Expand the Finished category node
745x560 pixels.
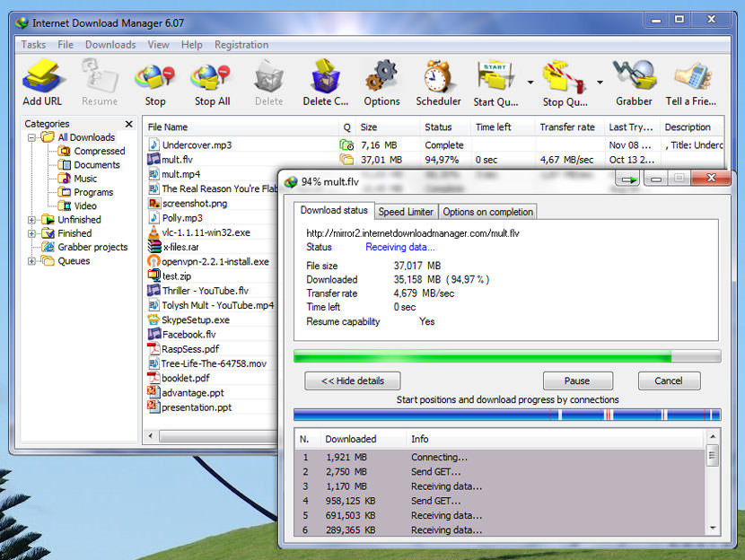coord(31,233)
